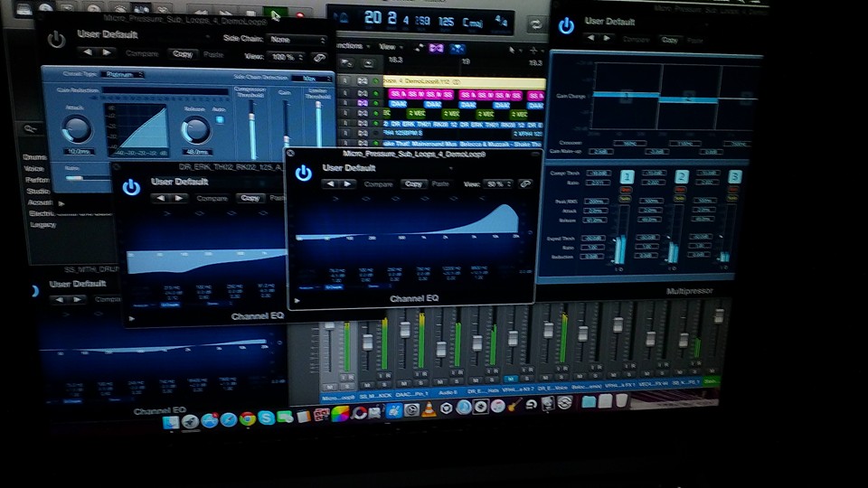Viewport: 868px width, 488px height.
Task: Open Side Chain Detection Max dropdown
Action: click(312, 78)
